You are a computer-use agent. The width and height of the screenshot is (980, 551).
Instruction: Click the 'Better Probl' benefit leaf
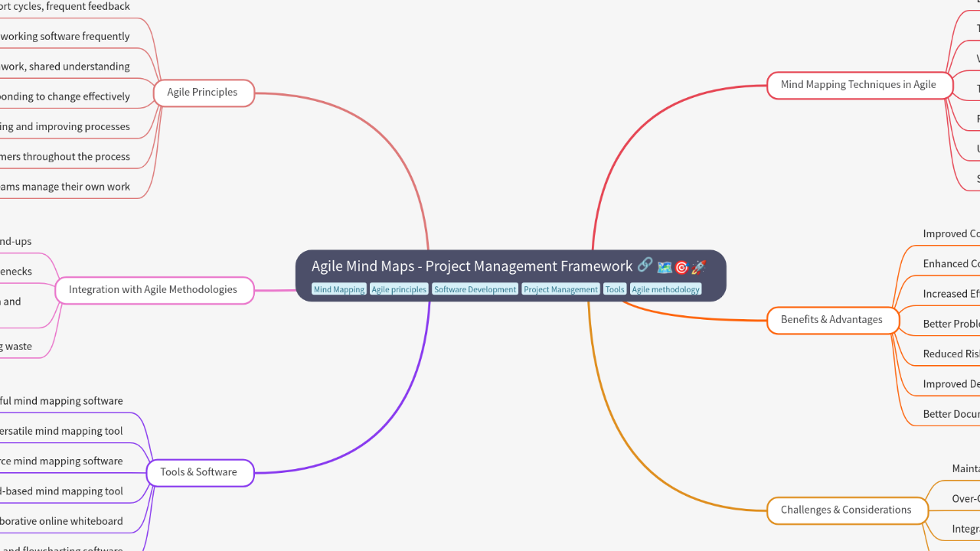pyautogui.click(x=951, y=324)
